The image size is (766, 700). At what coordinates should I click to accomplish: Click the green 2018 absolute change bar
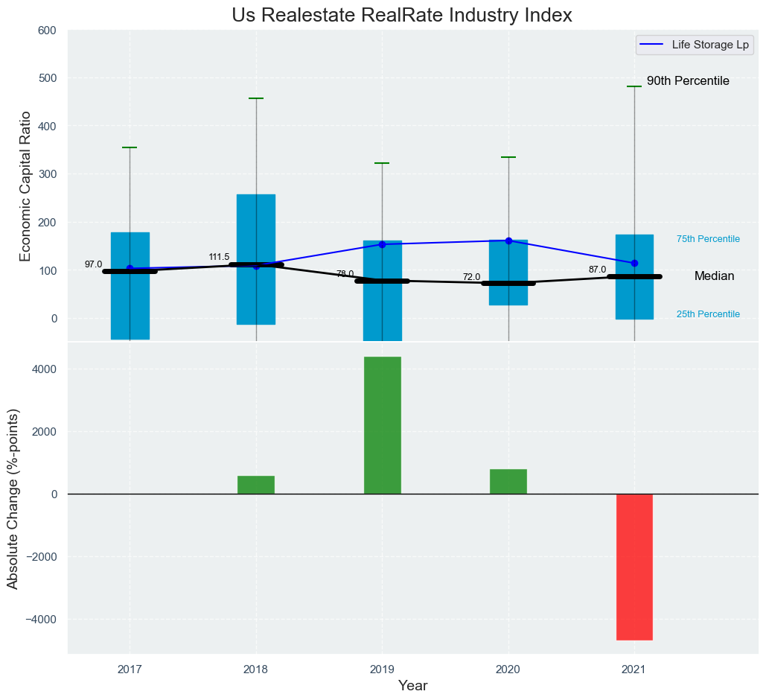tap(256, 485)
